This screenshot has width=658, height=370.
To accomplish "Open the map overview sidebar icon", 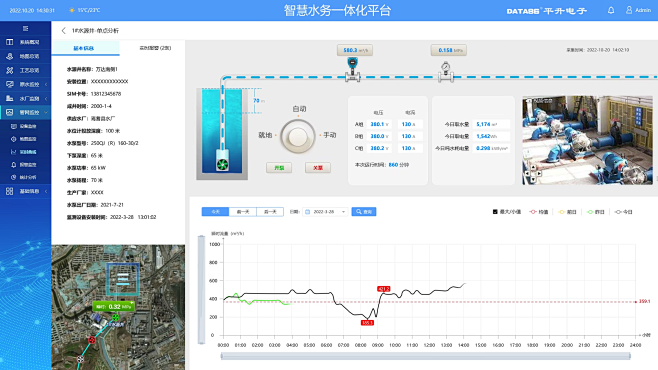I will pyautogui.click(x=10, y=56).
